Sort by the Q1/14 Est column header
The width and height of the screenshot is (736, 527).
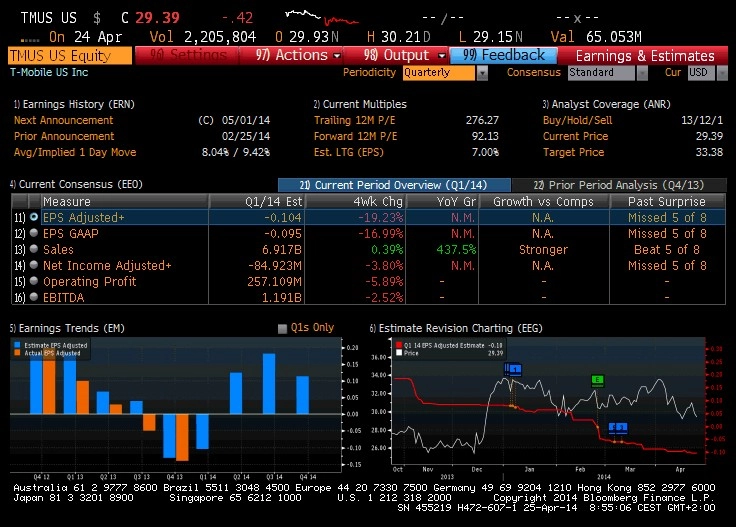pyautogui.click(x=258, y=202)
